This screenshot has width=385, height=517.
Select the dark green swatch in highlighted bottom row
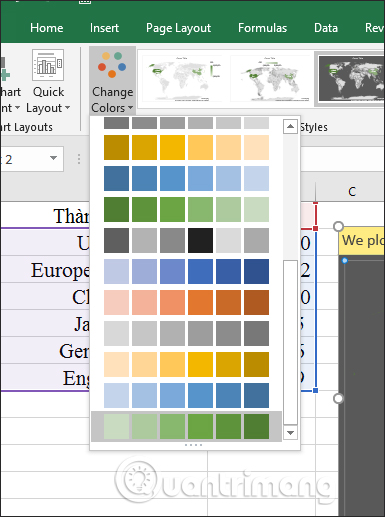pyautogui.click(x=256, y=426)
